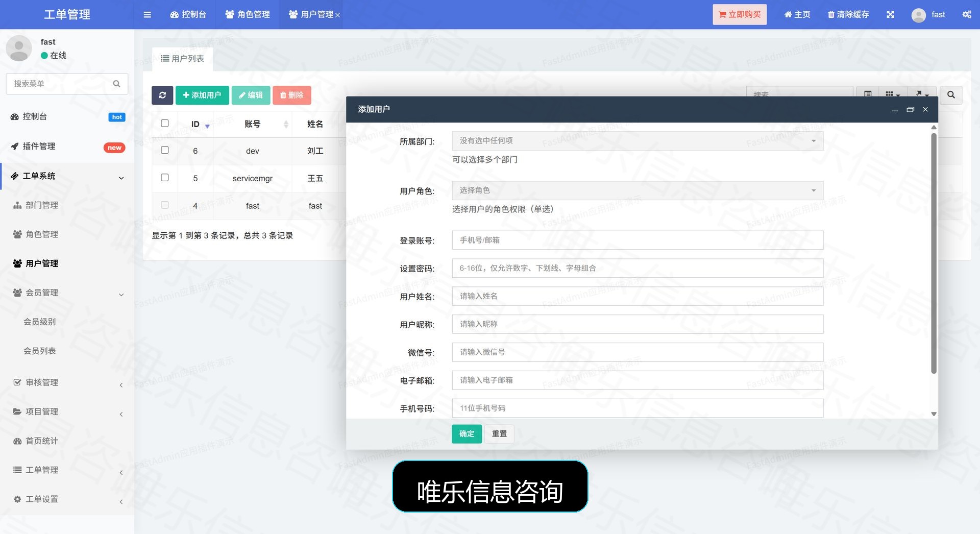
Task: Expand the 审核管理 sidebar menu
Action: point(67,382)
